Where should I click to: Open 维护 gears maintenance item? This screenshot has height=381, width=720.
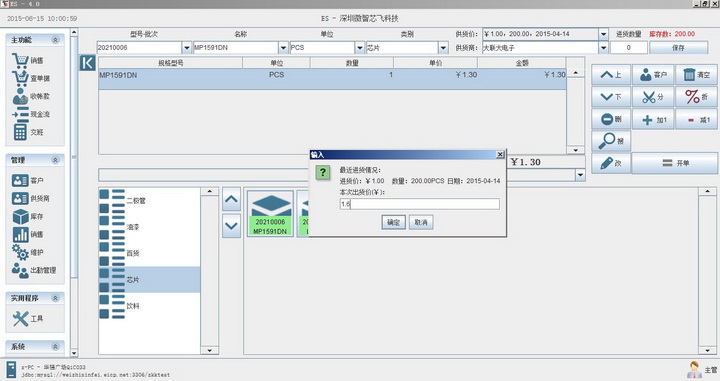28,252
